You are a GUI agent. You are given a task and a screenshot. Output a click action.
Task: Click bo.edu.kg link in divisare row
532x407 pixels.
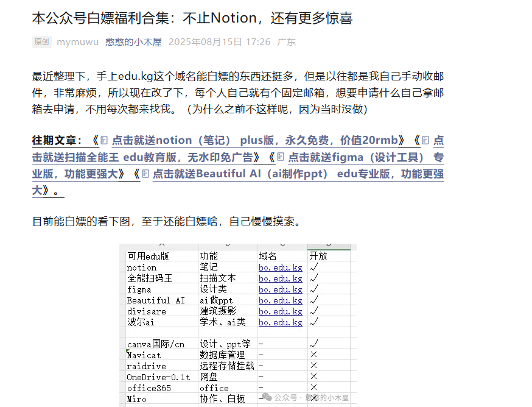pos(280,311)
